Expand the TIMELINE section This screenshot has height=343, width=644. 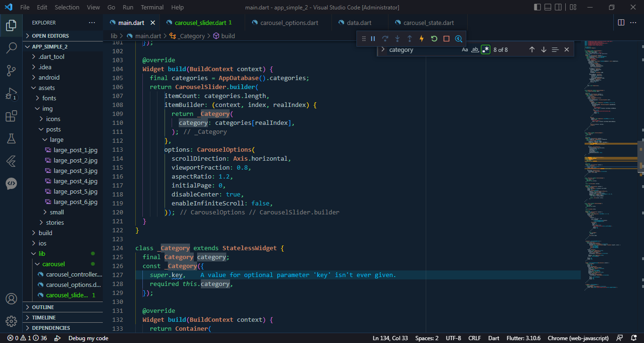click(63, 318)
